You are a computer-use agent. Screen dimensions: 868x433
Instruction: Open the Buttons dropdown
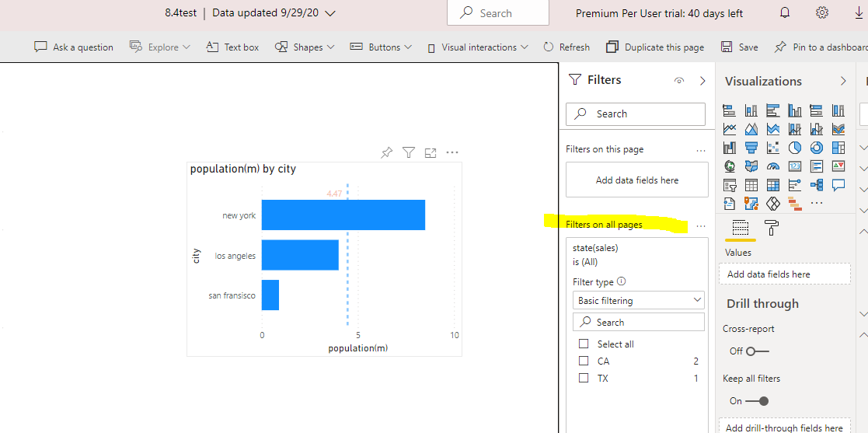pyautogui.click(x=382, y=47)
